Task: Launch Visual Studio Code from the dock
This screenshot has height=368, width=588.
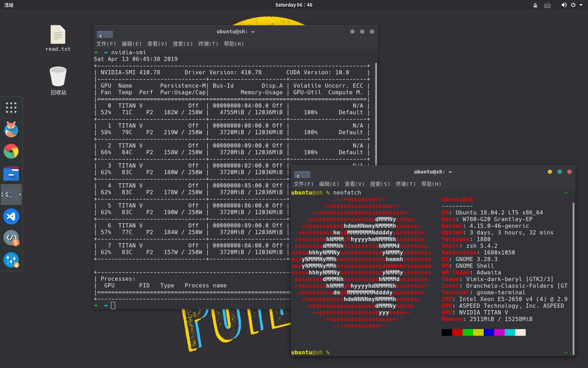Action: click(x=11, y=216)
